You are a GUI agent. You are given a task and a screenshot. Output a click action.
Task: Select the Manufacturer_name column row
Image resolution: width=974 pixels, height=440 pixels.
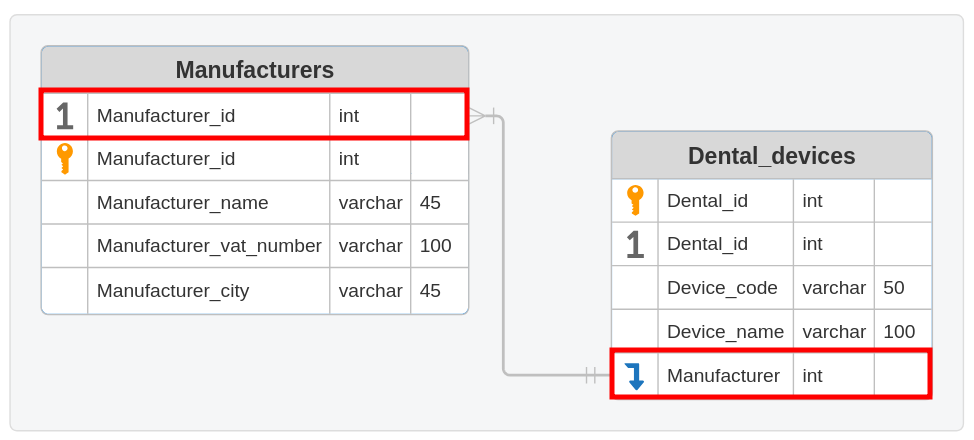182,203
